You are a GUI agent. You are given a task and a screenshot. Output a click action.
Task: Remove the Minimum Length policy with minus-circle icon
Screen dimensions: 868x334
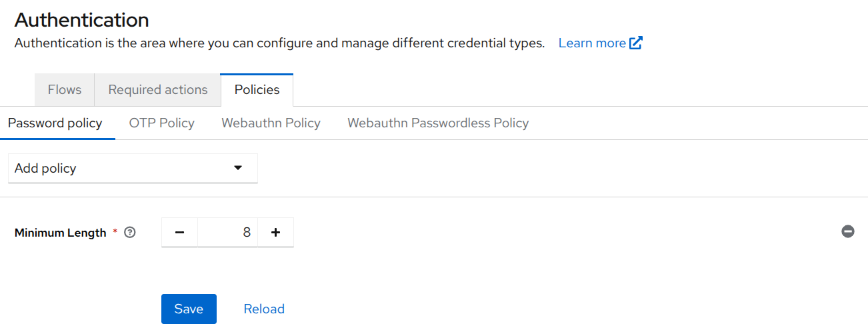click(848, 232)
